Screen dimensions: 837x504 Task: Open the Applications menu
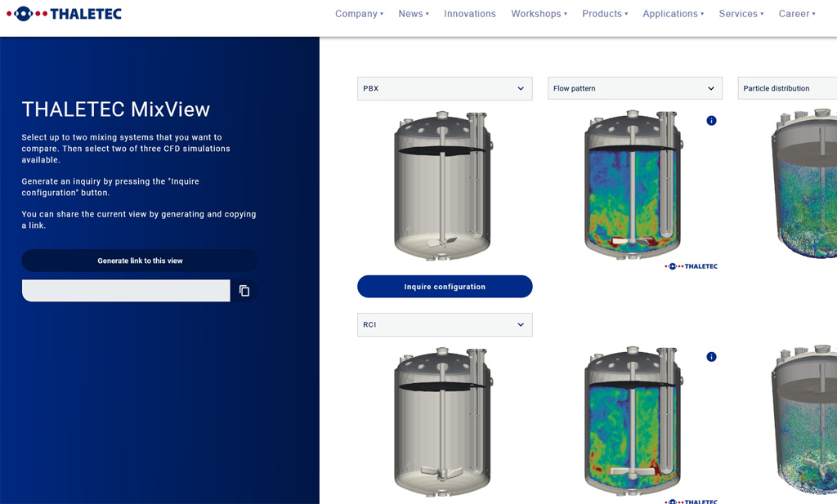674,14
